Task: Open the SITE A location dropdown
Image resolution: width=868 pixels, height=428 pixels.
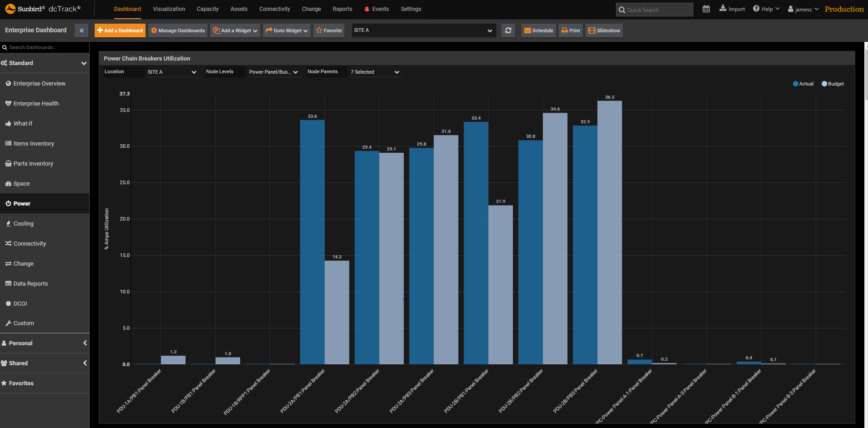Action: 172,72
